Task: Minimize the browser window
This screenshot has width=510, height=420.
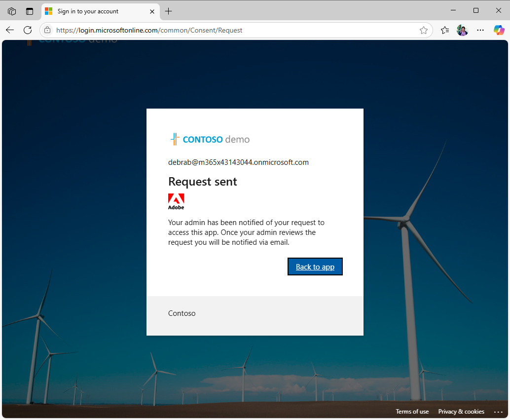Action: click(453, 10)
